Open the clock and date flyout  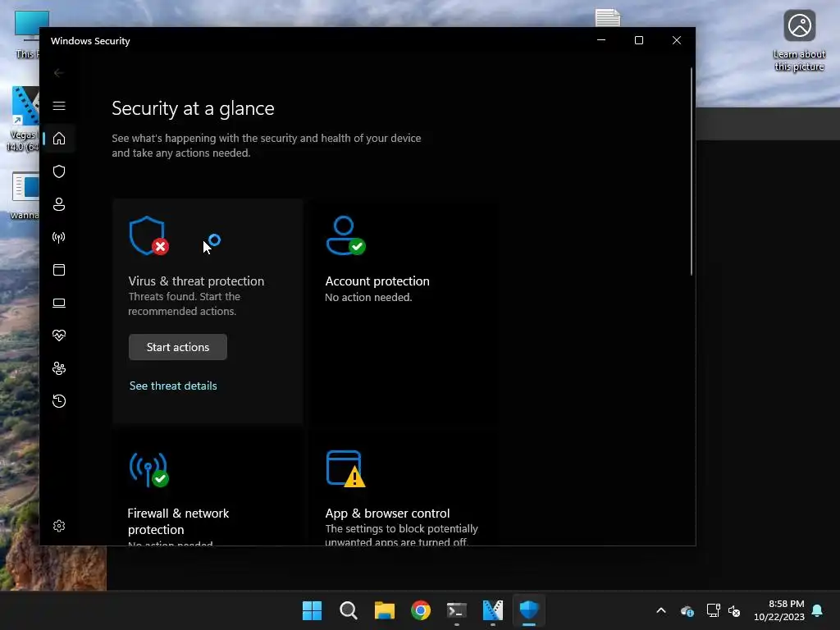coord(779,610)
